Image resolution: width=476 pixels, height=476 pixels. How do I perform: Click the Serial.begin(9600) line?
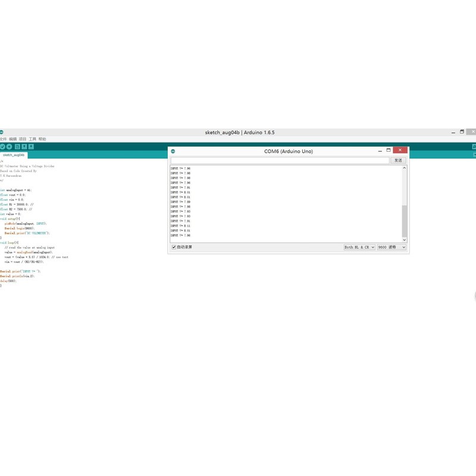click(x=20, y=228)
